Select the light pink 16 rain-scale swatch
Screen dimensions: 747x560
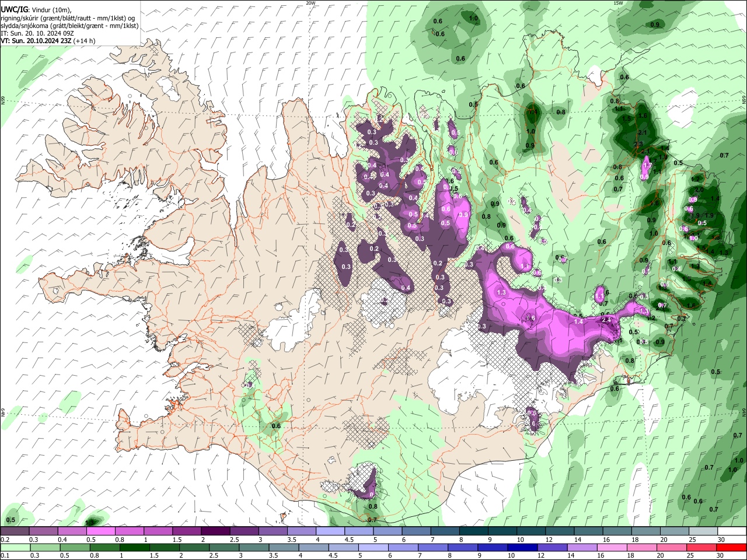612,548
